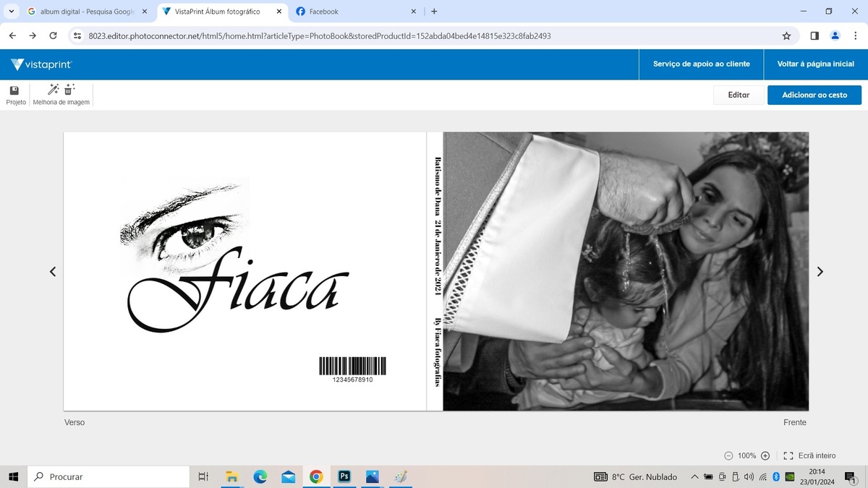This screenshot has height=488, width=868.
Task: Click the Vistaprint logo
Action: click(41, 64)
